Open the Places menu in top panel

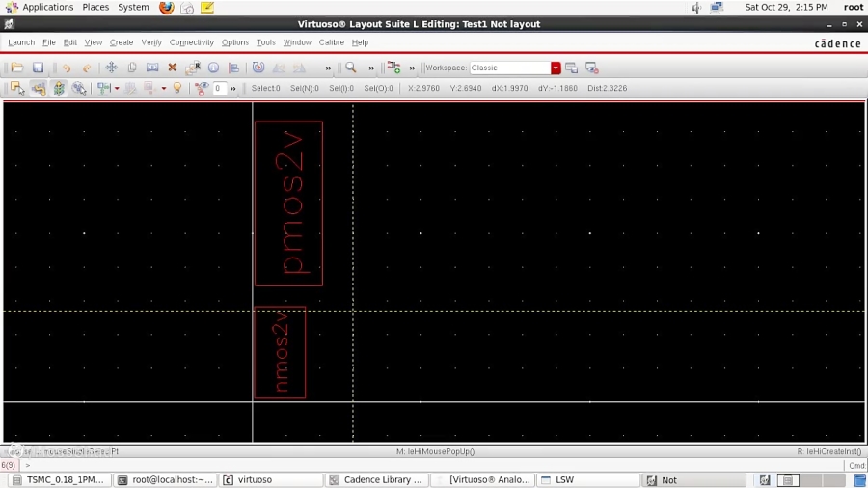coord(95,7)
